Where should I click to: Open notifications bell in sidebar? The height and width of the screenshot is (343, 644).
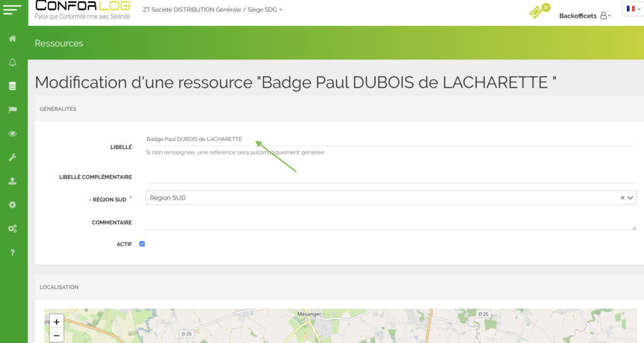point(13,62)
